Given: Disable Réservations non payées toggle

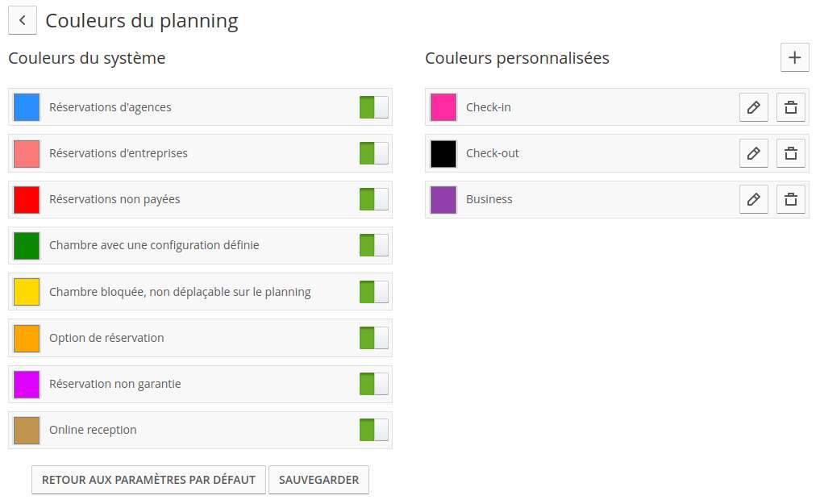Looking at the screenshot, I should click(x=374, y=199).
